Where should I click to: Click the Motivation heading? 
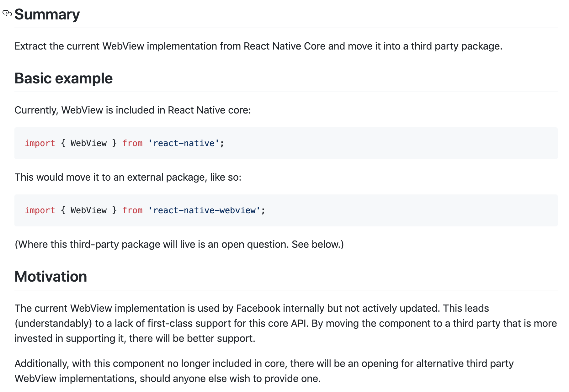51,277
